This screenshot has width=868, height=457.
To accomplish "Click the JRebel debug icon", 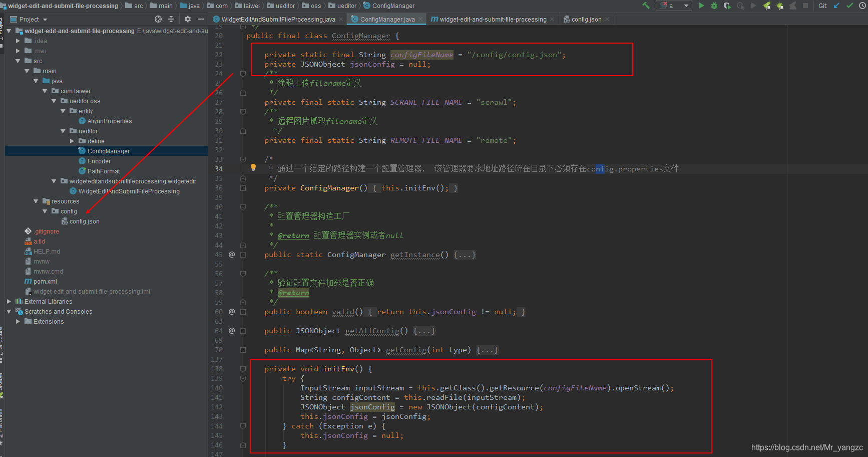I will tap(779, 6).
